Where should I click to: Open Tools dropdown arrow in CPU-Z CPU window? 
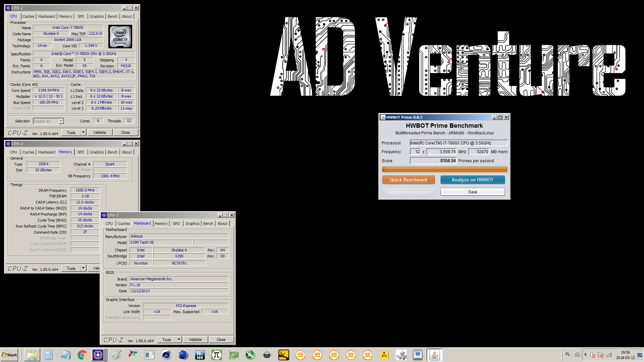83,132
